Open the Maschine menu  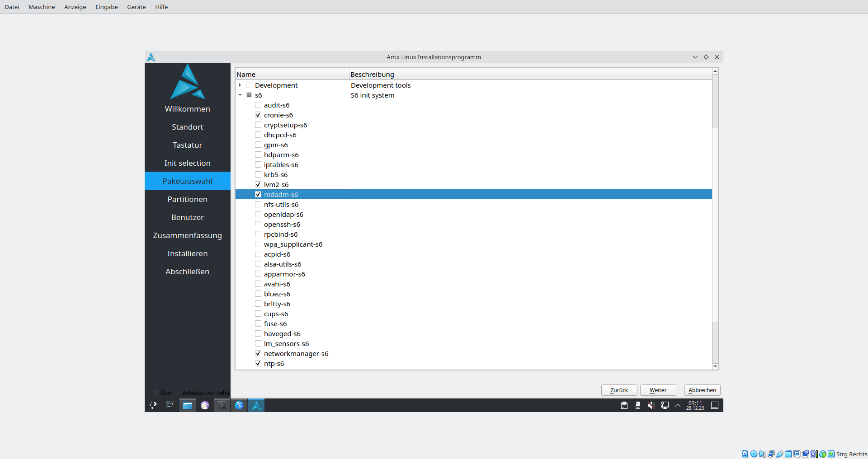pyautogui.click(x=42, y=7)
